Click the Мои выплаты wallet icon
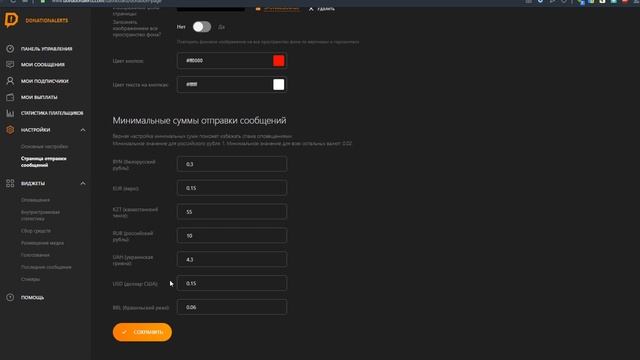 coord(10,97)
